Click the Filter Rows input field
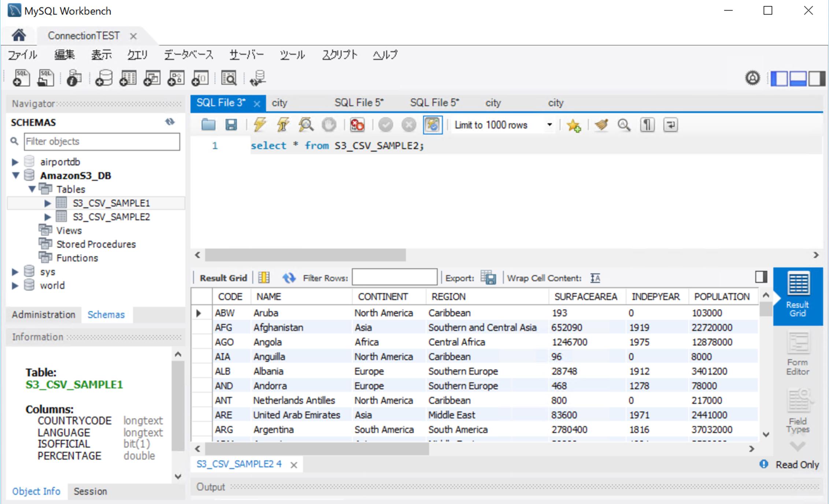 tap(394, 277)
